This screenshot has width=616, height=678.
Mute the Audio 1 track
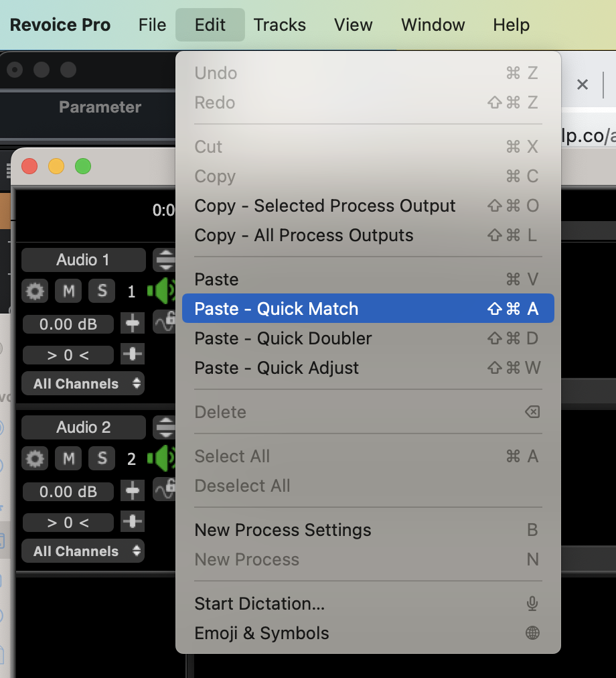68,291
